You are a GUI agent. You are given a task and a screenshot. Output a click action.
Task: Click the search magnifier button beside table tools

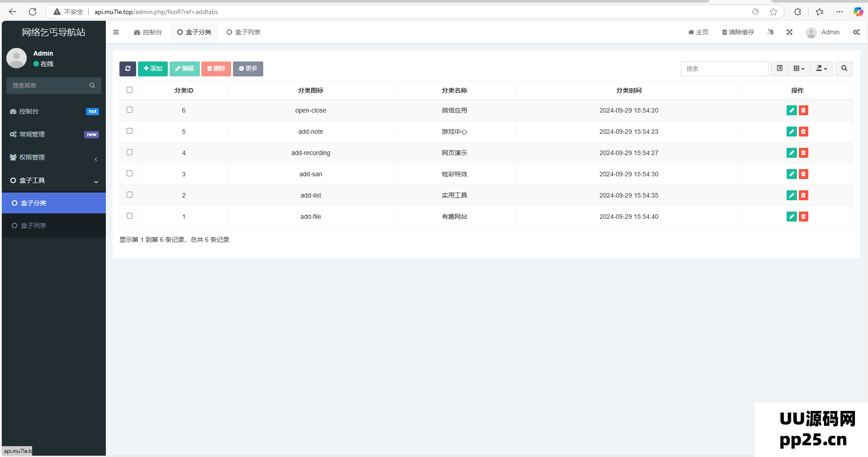(844, 69)
